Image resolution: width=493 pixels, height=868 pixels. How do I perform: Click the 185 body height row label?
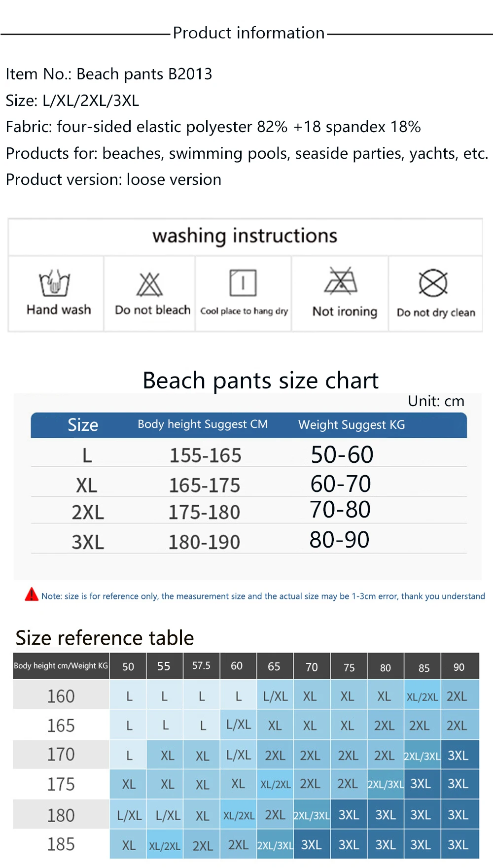[61, 844]
